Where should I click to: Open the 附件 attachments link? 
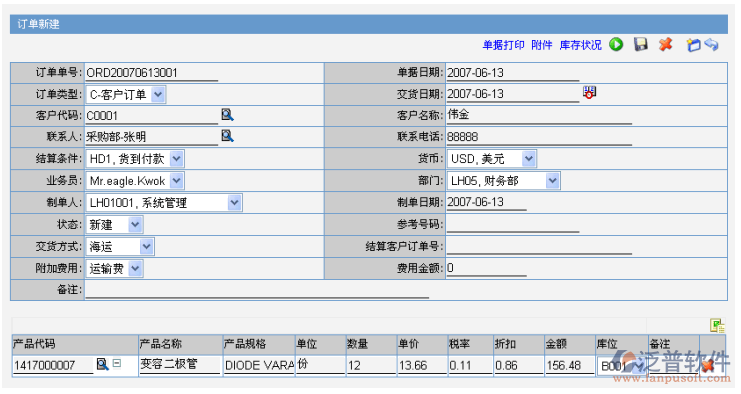pos(542,45)
